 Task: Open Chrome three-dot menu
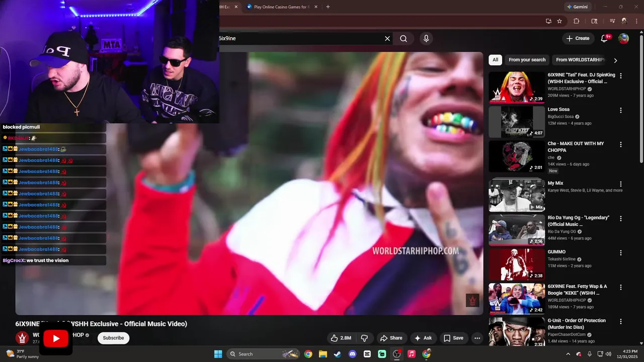pyautogui.click(x=637, y=21)
